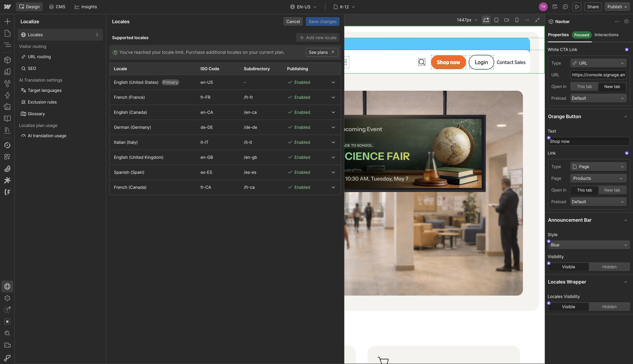Screen dimensions: 633x364
Task: Open the Navigator panel icon
Action: pyautogui.click(x=7, y=45)
